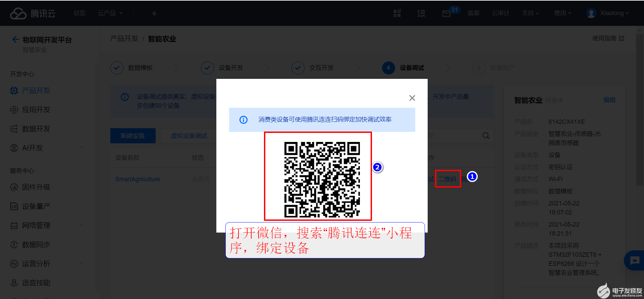Click the plus icon in top bar
644x299 pixels.
coord(154,13)
